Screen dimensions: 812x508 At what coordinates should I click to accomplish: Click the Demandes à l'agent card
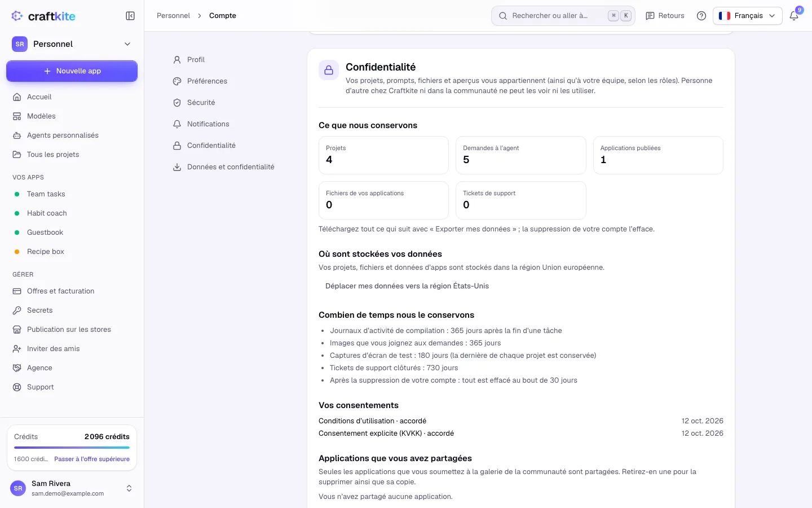point(520,155)
